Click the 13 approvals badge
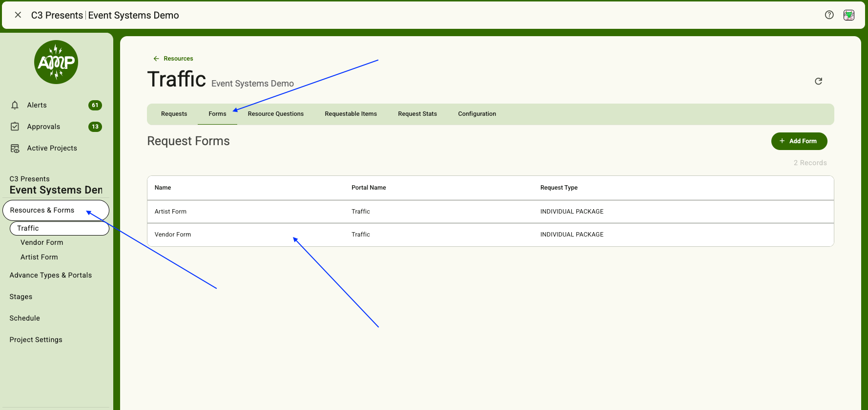Image resolution: width=868 pixels, height=410 pixels. pyautogui.click(x=95, y=127)
